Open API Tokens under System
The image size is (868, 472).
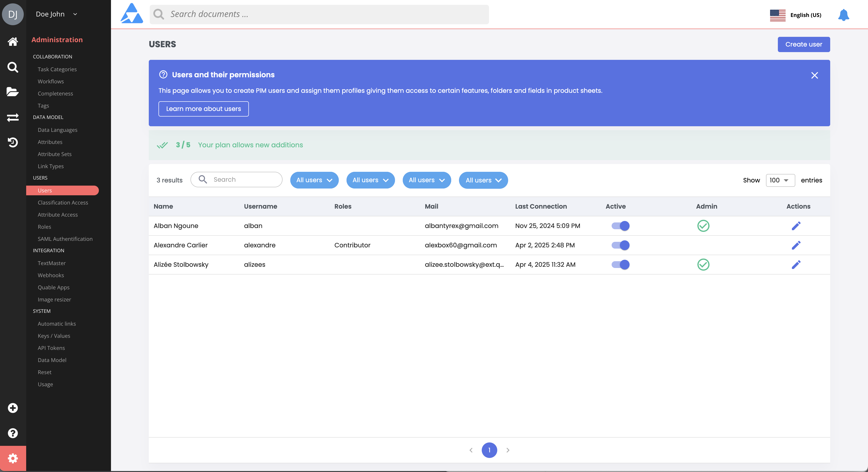[51, 348]
